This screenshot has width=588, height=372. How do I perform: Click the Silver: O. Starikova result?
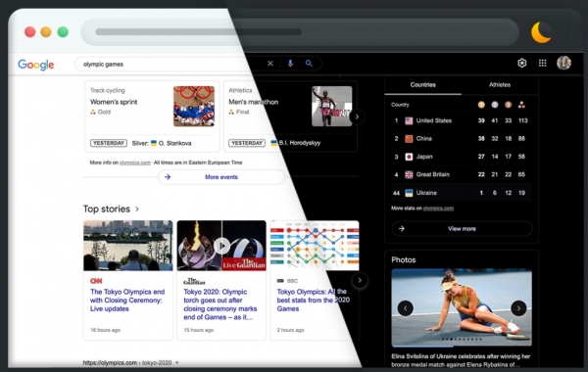coord(162,143)
